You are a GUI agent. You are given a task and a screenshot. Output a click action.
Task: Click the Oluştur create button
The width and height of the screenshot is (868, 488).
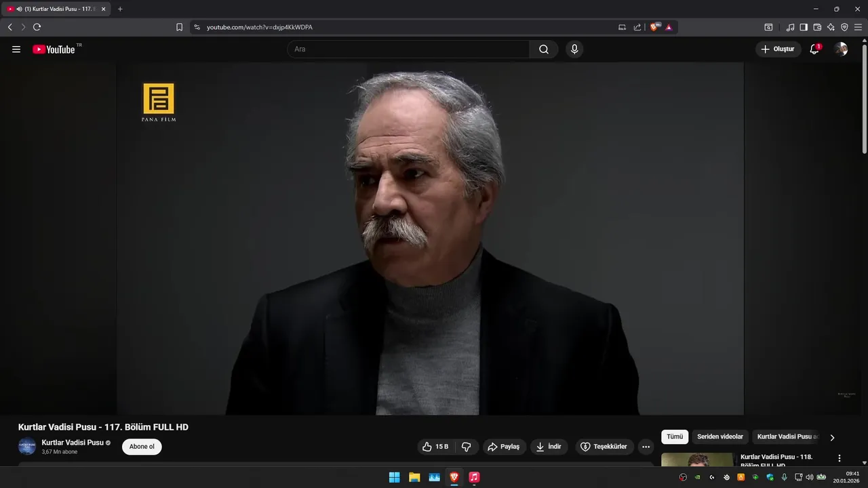click(778, 49)
